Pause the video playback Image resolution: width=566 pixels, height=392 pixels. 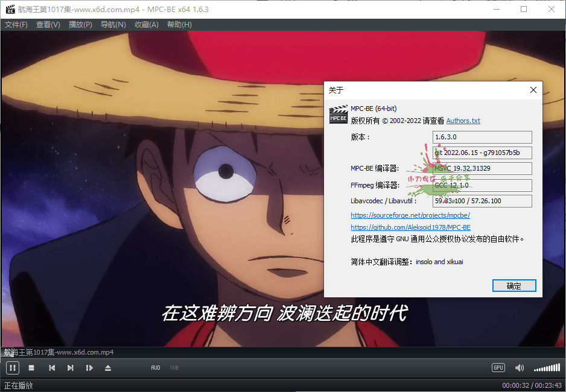tap(12, 367)
